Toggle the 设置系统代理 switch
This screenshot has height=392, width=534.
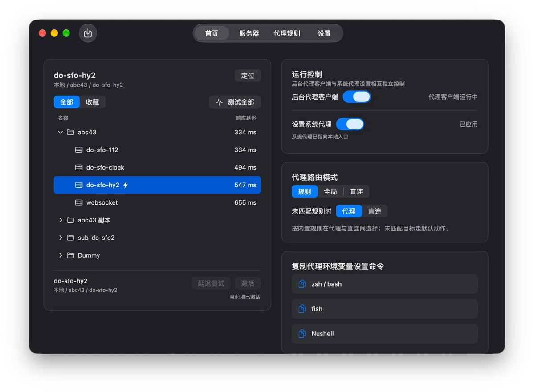[350, 124]
